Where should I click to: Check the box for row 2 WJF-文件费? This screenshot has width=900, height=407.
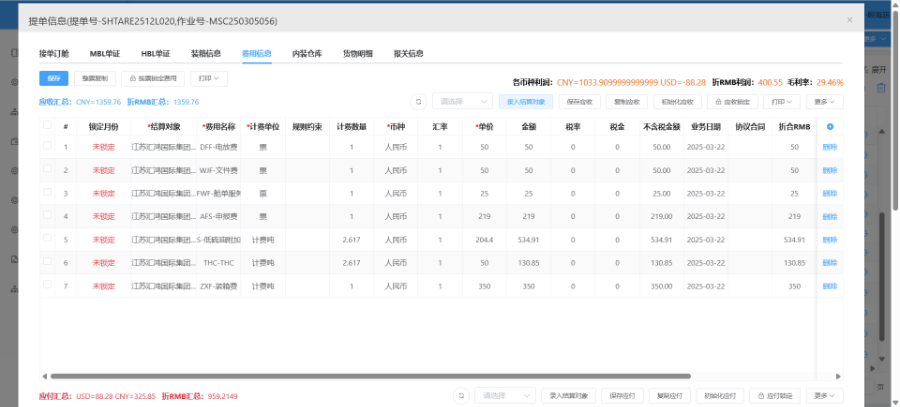pyautogui.click(x=47, y=169)
